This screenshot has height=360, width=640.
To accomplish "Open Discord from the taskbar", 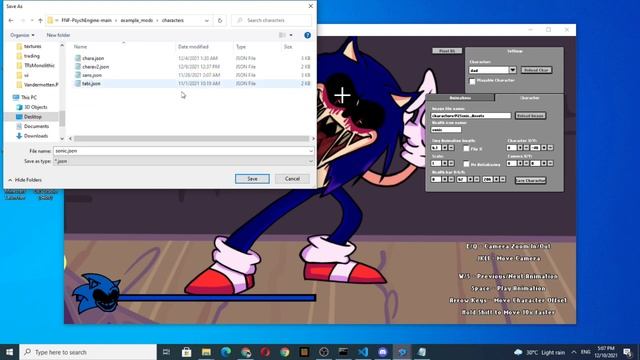I will [382, 352].
